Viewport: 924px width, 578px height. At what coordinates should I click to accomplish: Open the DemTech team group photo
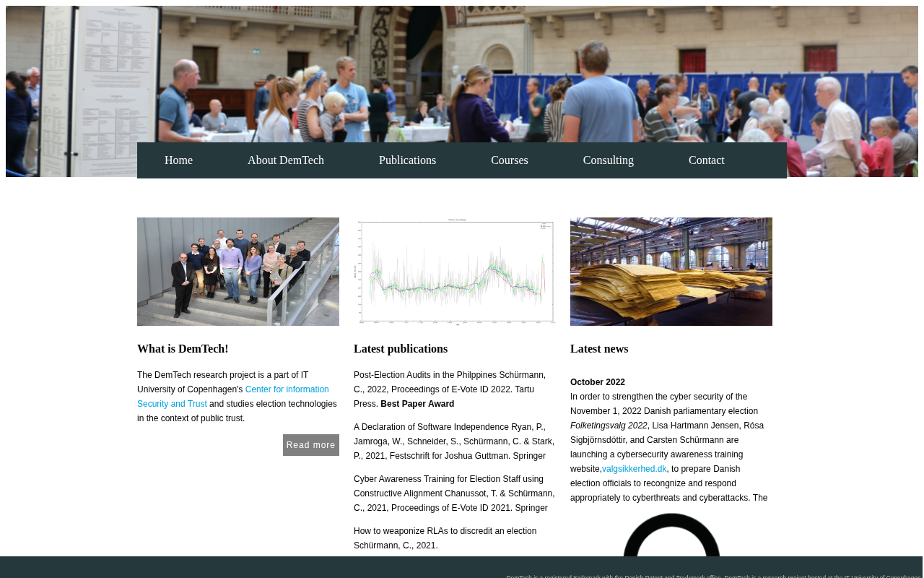(x=238, y=272)
